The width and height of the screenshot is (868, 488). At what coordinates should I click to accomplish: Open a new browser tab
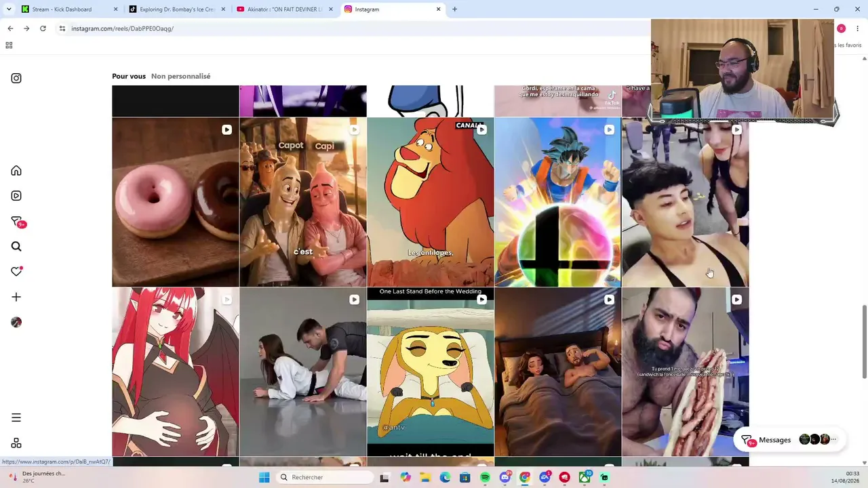point(454,9)
